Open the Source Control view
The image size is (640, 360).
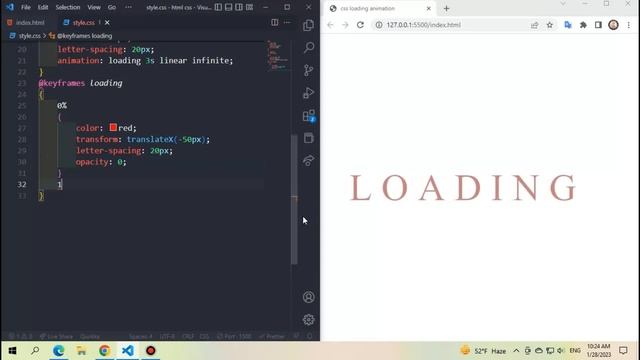(309, 70)
